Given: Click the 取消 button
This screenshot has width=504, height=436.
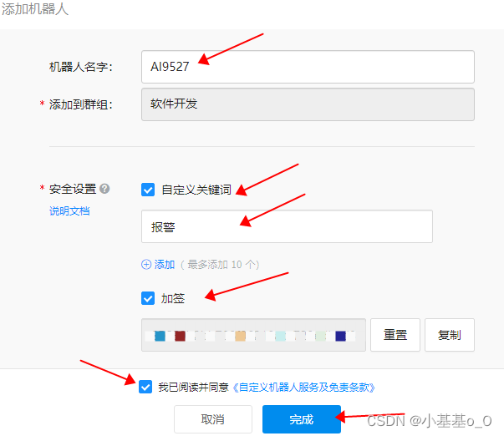Looking at the screenshot, I should click(213, 419).
